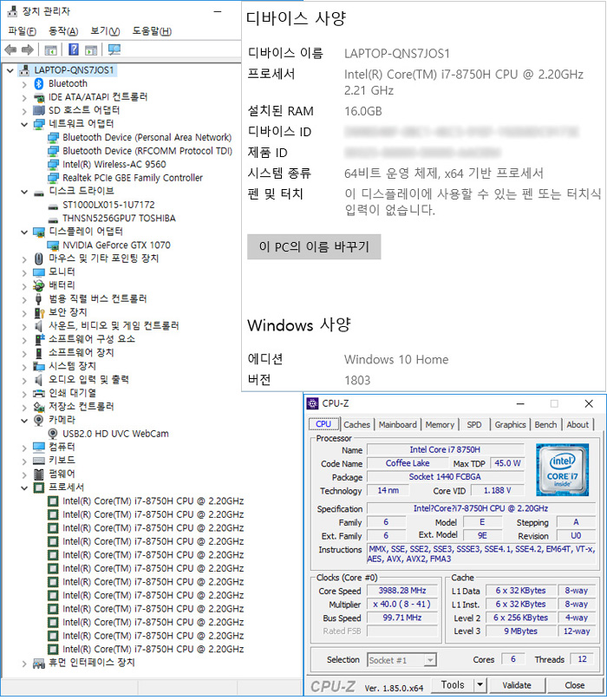Screen dimensions: 607x700
Task: Expand the 오디오 입력 및 출력 category
Action: coord(24,380)
